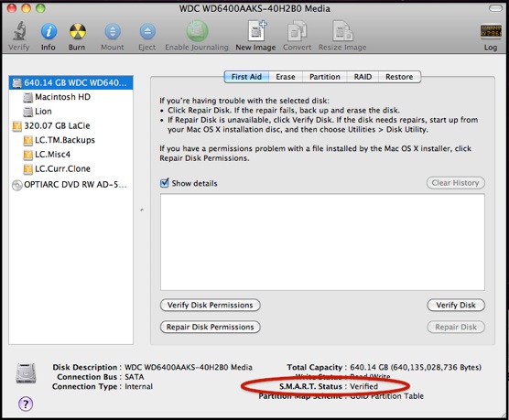The height and width of the screenshot is (420, 509).
Task: Select the LC.Curr.Clone volume
Action: 70,168
